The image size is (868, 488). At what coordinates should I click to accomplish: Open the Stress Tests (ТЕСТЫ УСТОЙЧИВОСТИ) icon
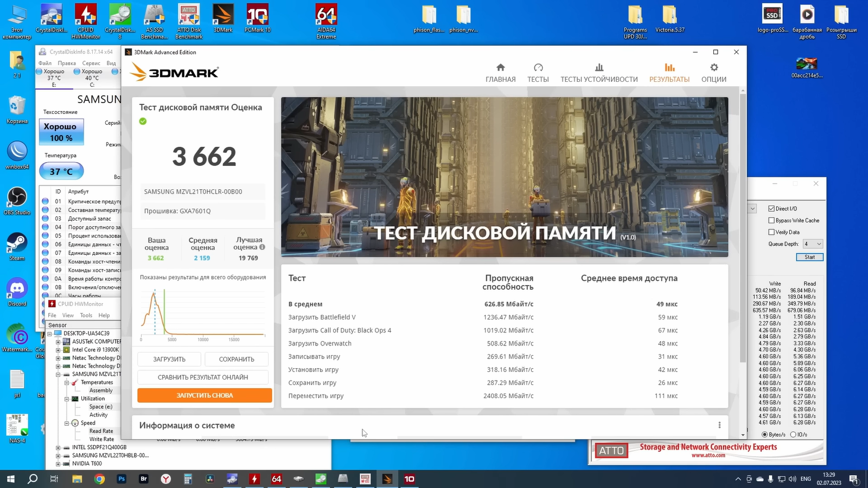(x=599, y=68)
